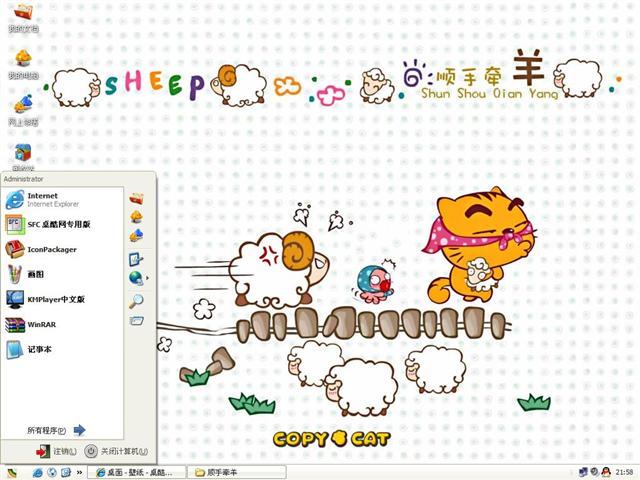Click the round gray tray icon left of QQ penguin
Viewport: 640px width, 480px height.
pos(594,473)
